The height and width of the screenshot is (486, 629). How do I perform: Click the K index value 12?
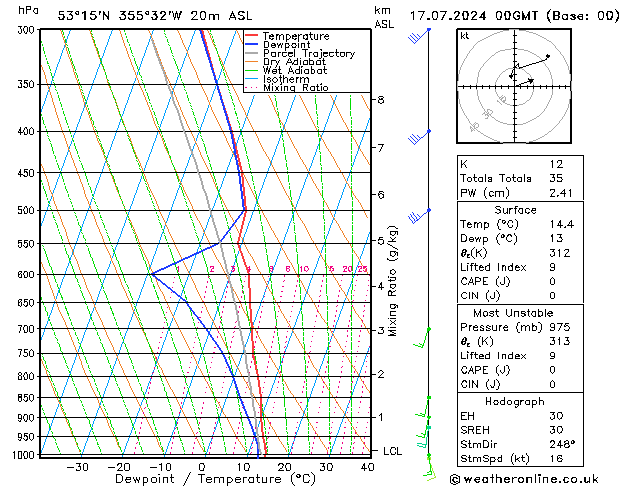556,164
